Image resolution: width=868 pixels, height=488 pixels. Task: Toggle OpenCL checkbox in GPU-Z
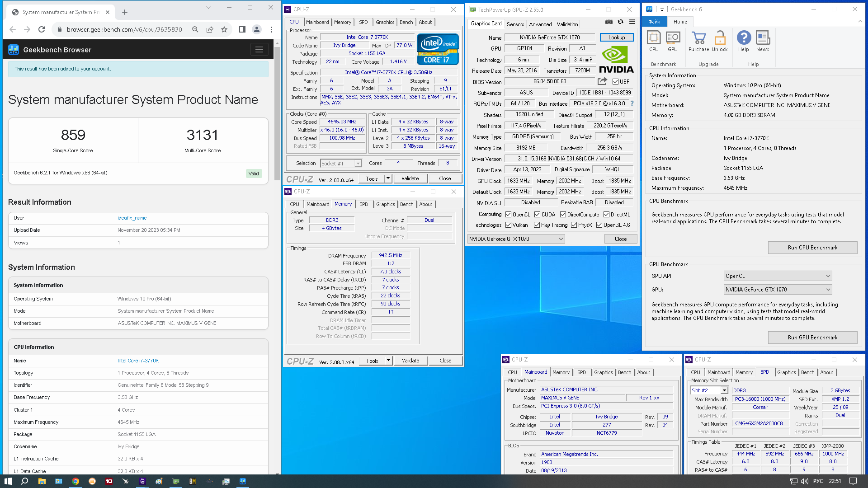508,215
